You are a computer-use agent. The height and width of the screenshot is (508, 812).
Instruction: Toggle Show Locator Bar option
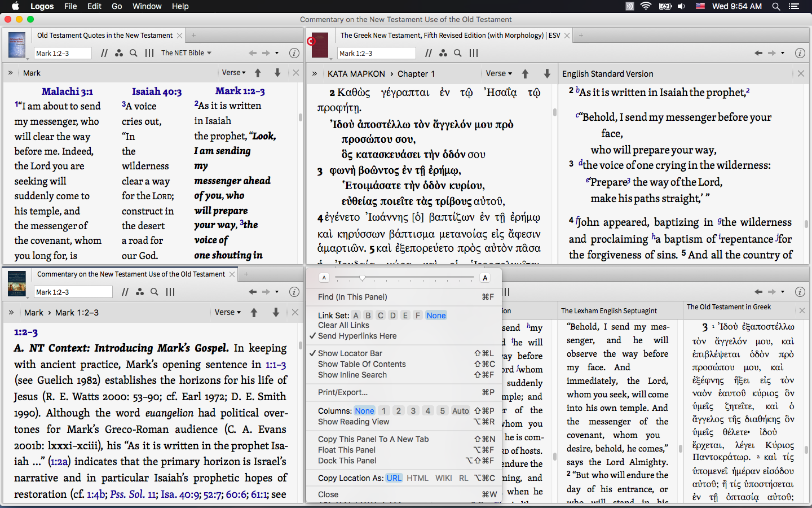350,353
